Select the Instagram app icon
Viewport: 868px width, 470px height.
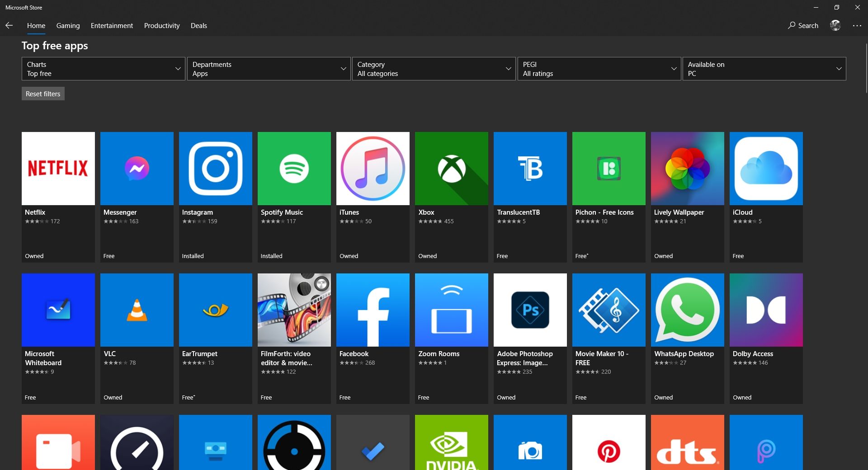click(216, 168)
